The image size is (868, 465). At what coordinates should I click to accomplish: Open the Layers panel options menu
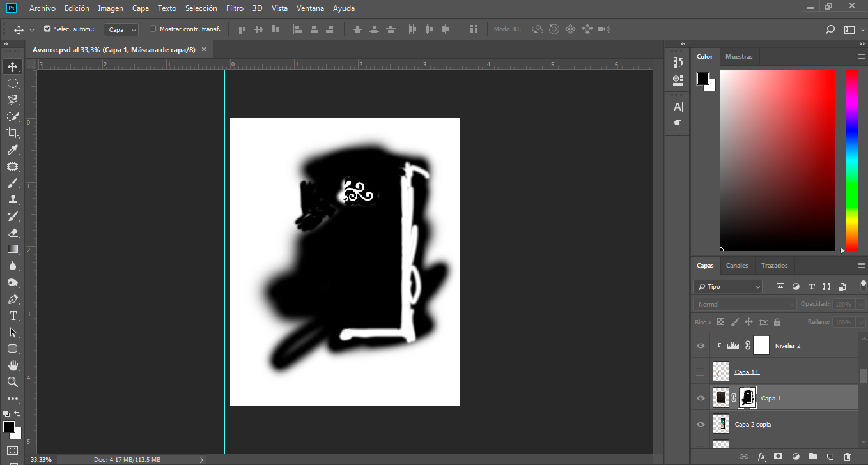point(861,265)
